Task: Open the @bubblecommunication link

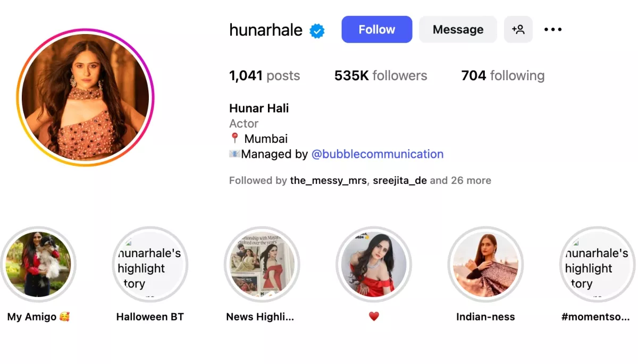Action: tap(377, 154)
